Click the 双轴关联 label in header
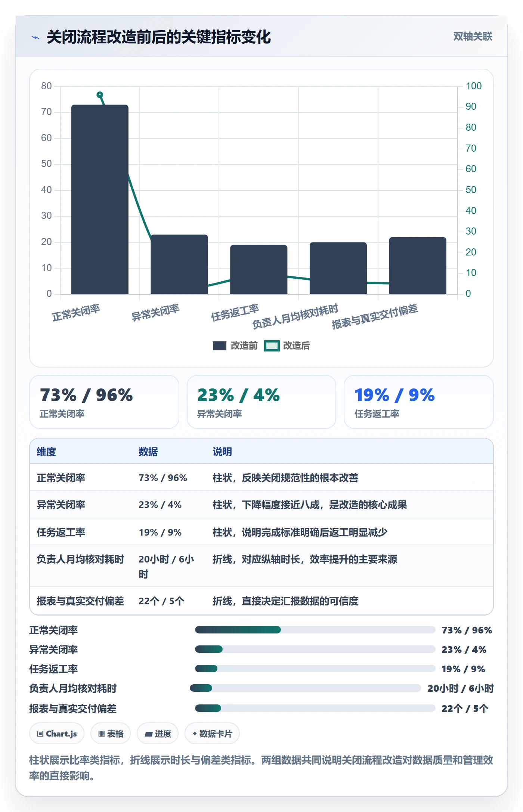The height and width of the screenshot is (812, 523). tap(473, 37)
